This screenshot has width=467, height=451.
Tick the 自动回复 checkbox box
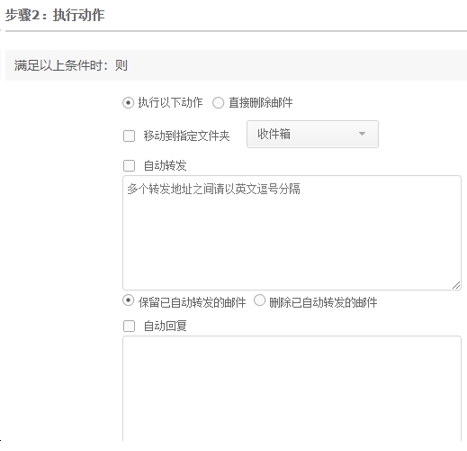click(x=129, y=326)
